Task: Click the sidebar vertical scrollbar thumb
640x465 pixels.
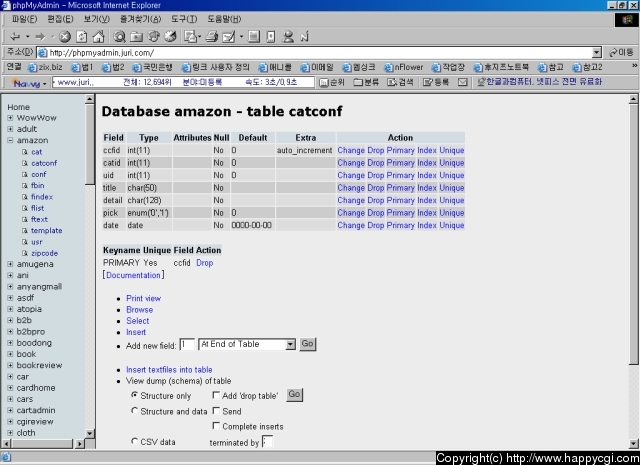Action: pos(90,144)
